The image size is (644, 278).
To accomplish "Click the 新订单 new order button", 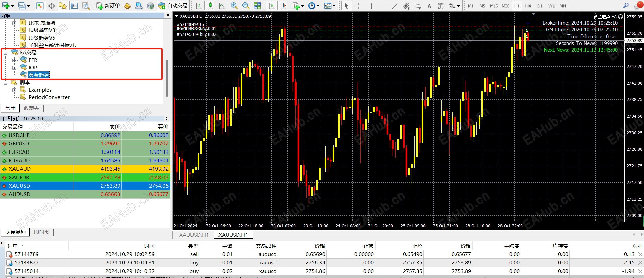I will 108,6.
